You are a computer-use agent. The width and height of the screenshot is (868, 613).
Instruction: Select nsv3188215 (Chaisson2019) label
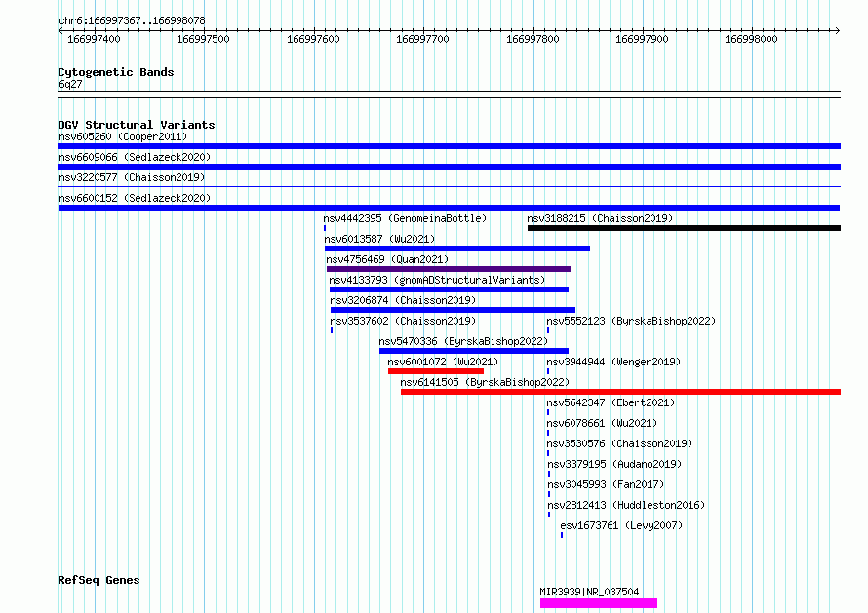tap(600, 218)
